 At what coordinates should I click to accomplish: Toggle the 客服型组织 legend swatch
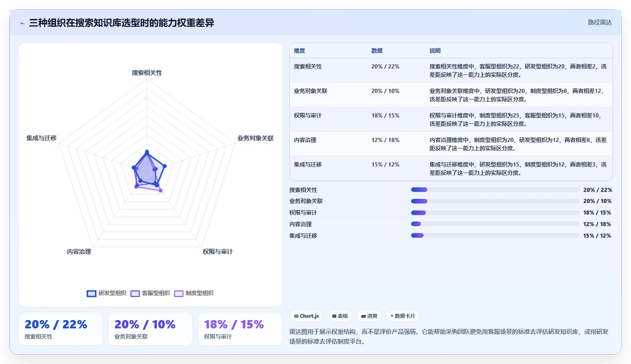(x=135, y=293)
